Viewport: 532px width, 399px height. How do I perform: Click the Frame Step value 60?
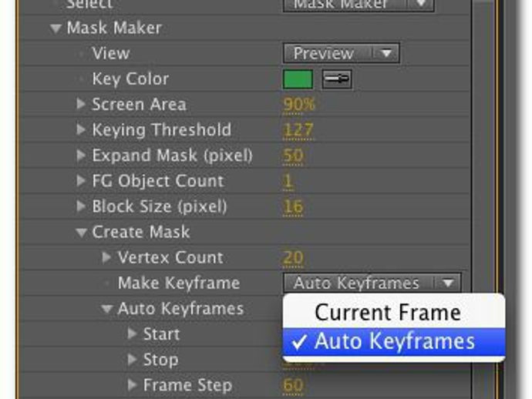(293, 385)
